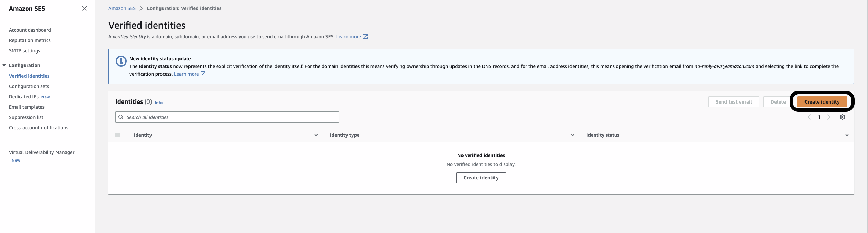Image resolution: width=868 pixels, height=233 pixels.
Task: Go to next page of identities
Action: (x=828, y=117)
